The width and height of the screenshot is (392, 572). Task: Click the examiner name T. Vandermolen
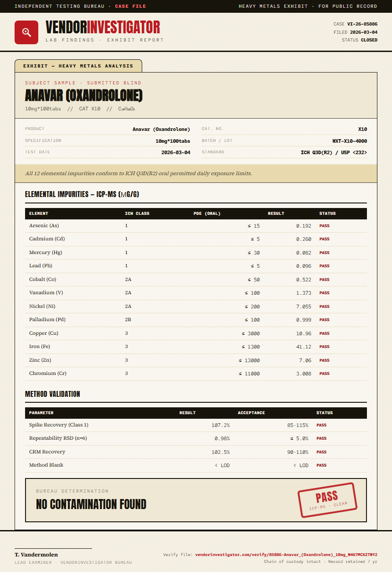(36, 555)
